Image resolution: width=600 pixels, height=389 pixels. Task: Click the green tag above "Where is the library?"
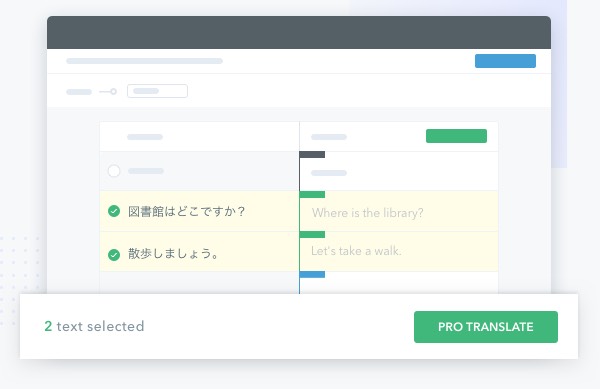pyautogui.click(x=312, y=194)
